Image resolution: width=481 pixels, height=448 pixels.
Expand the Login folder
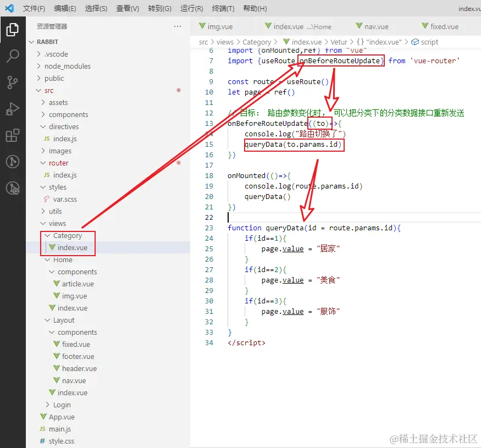(x=47, y=405)
